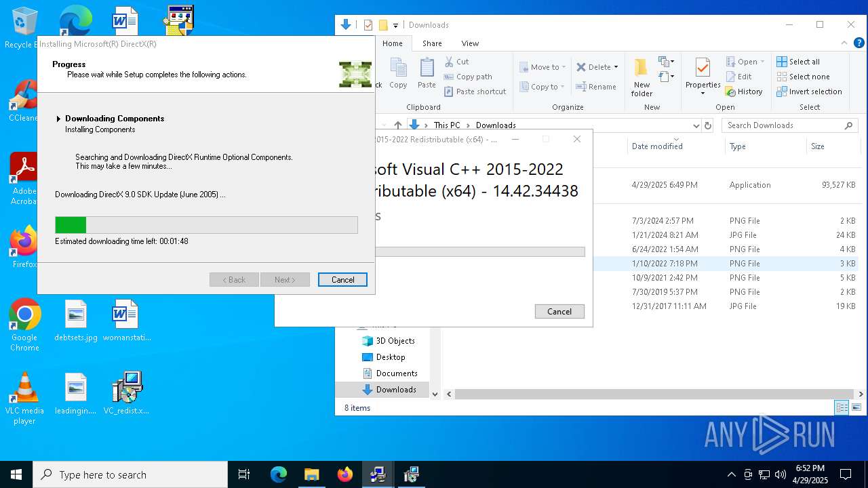Expand the Open button dropdown arrow
Viewport: 868px width, 488px height.
point(762,62)
